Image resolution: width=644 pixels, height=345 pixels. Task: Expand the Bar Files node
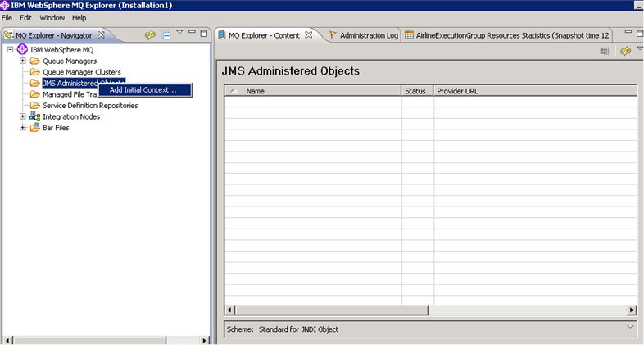(x=23, y=127)
